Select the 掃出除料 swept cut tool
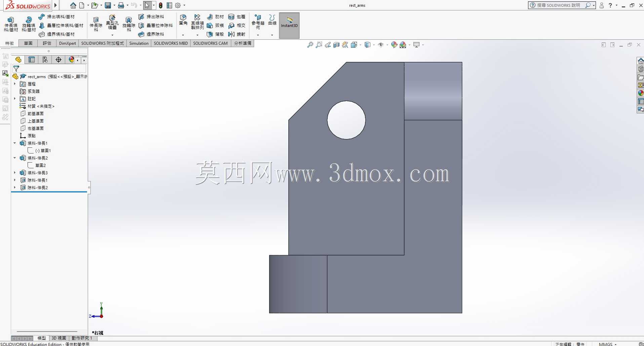 point(151,17)
